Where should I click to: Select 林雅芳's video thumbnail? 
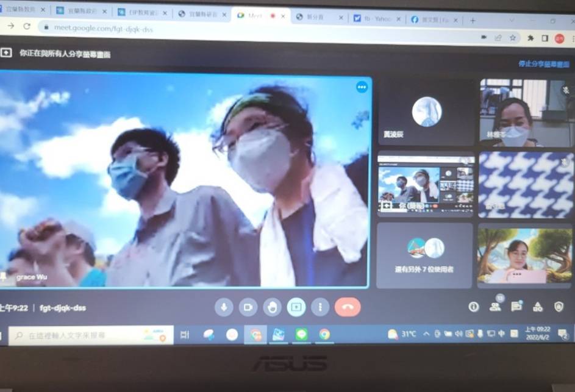point(525,113)
